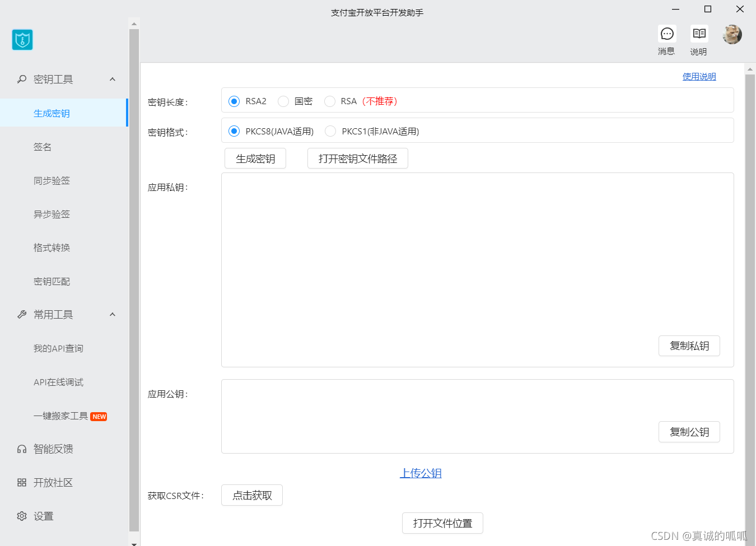Click the 密钥长度 label
Image resolution: width=756 pixels, height=546 pixels.
point(167,102)
